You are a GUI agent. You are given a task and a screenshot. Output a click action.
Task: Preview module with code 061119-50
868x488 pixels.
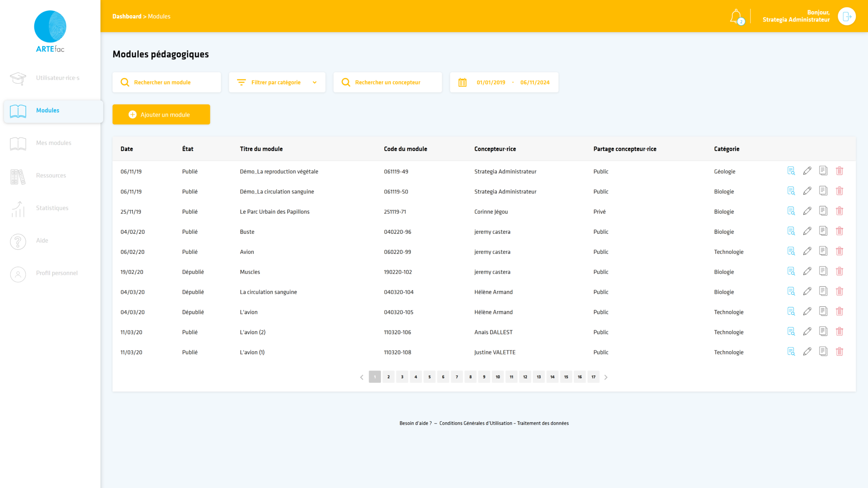(x=791, y=191)
